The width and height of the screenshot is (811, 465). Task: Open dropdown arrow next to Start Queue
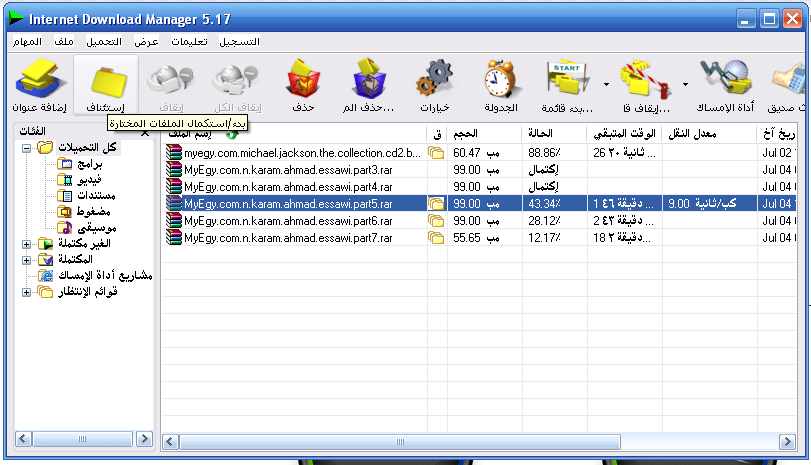(x=606, y=84)
